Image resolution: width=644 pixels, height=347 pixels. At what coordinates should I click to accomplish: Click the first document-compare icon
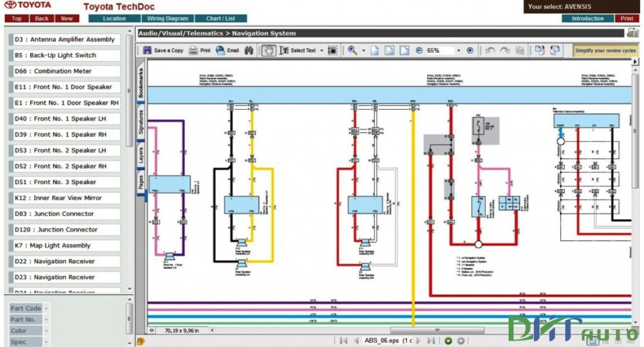(540, 50)
